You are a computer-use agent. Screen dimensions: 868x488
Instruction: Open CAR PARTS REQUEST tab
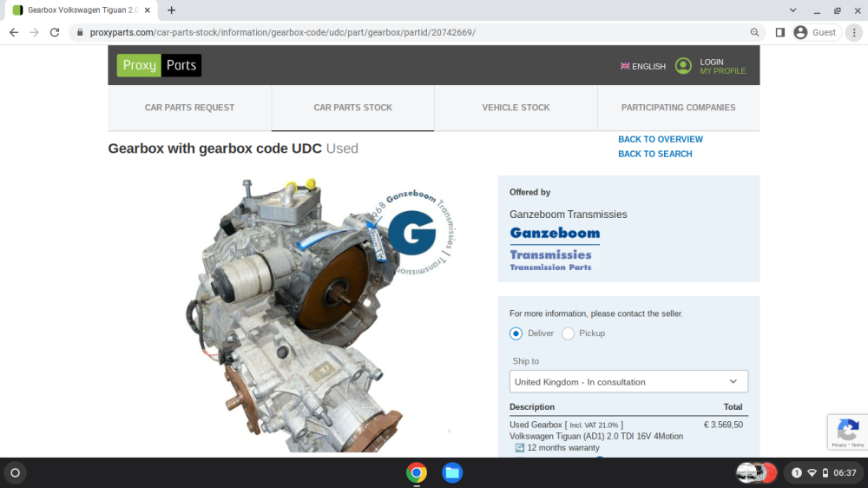[x=189, y=108]
